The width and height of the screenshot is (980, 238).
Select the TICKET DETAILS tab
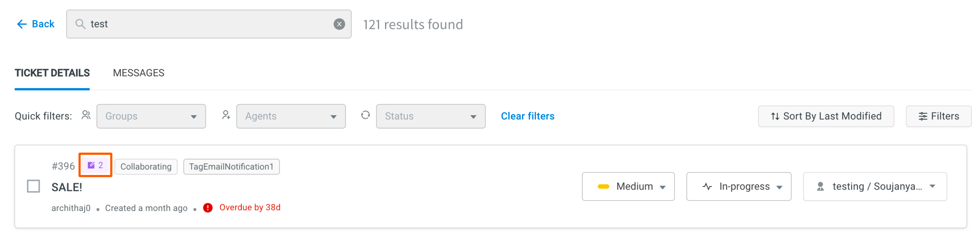click(52, 73)
